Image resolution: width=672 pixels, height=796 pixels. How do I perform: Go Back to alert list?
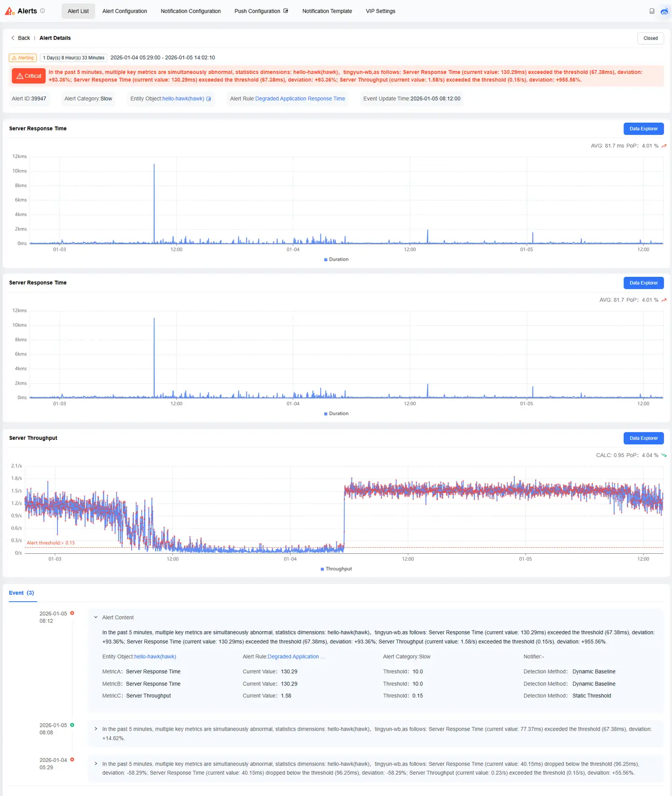(24, 38)
